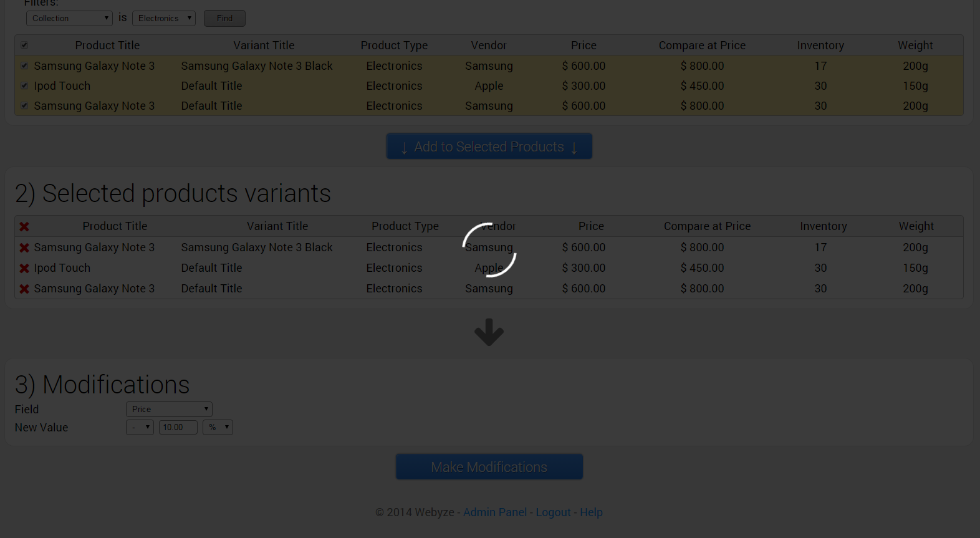Open the percent unit dropdown

218,427
